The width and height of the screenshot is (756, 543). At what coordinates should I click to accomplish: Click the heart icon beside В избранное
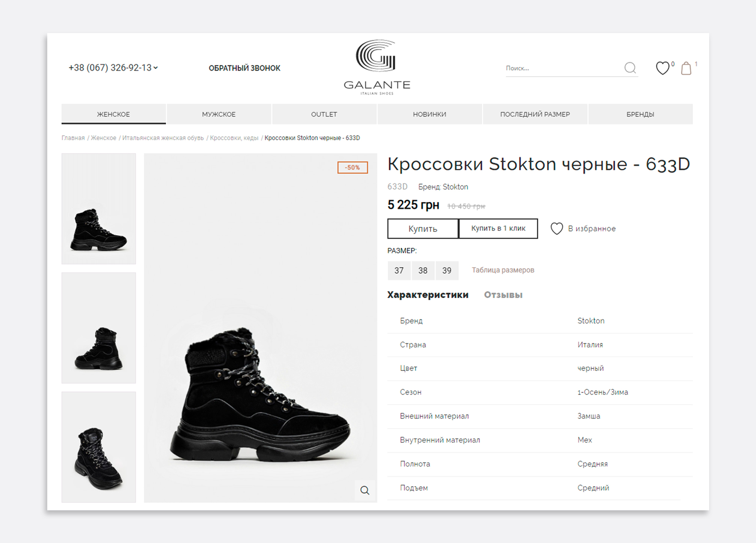[x=556, y=229]
